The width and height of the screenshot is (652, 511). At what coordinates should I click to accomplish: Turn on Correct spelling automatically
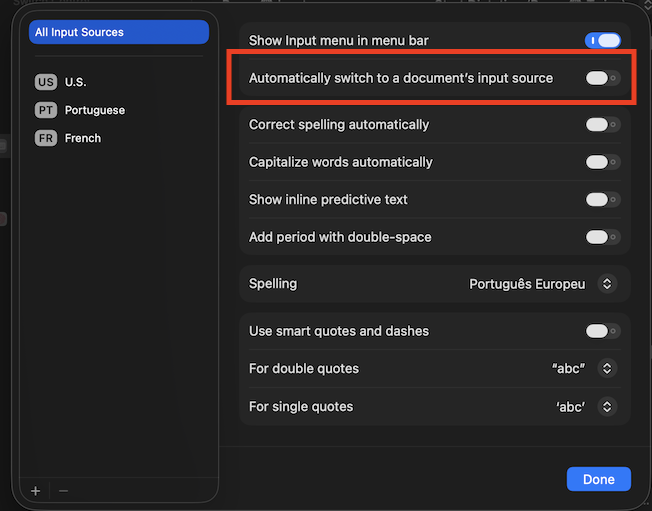pyautogui.click(x=602, y=125)
